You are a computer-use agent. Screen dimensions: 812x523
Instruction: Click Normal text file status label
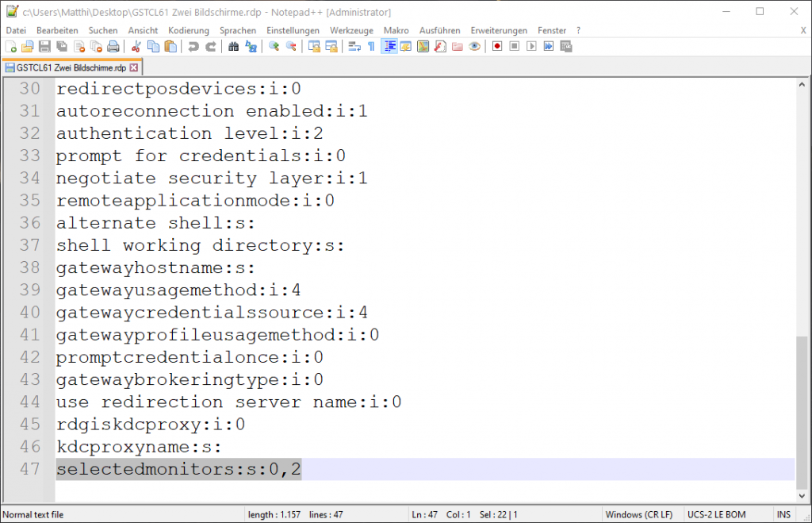[x=33, y=515]
